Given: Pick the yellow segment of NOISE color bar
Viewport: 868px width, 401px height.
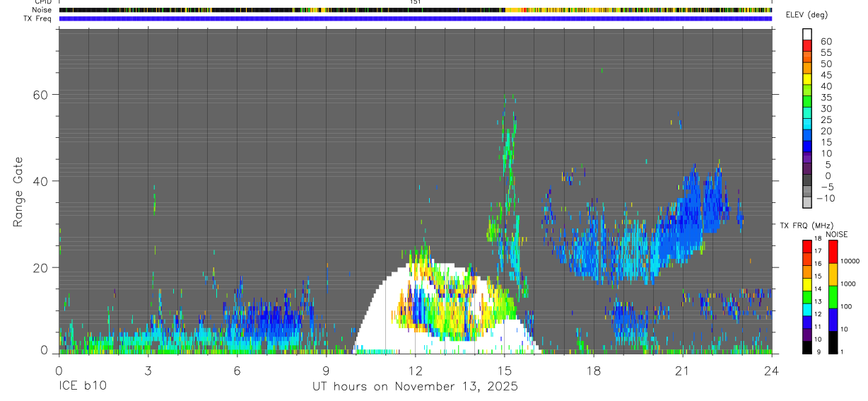Looking at the screenshot, I should pyautogui.click(x=833, y=274).
